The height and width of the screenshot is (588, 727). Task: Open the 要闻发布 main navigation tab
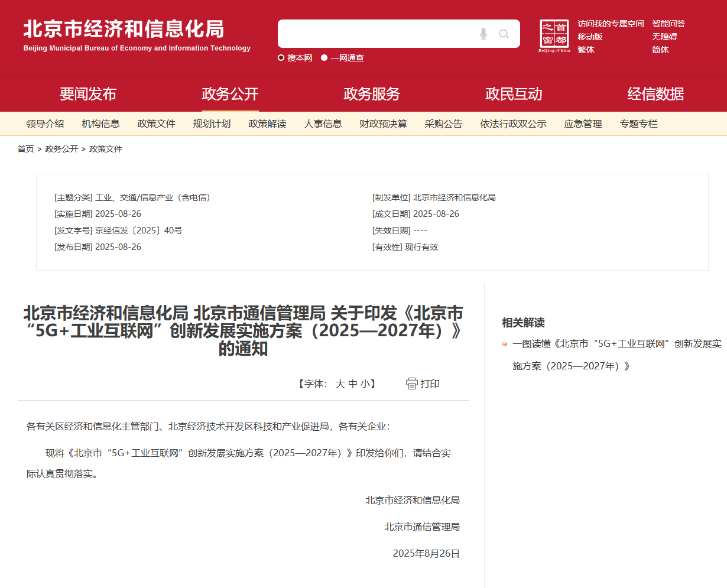[x=88, y=94]
